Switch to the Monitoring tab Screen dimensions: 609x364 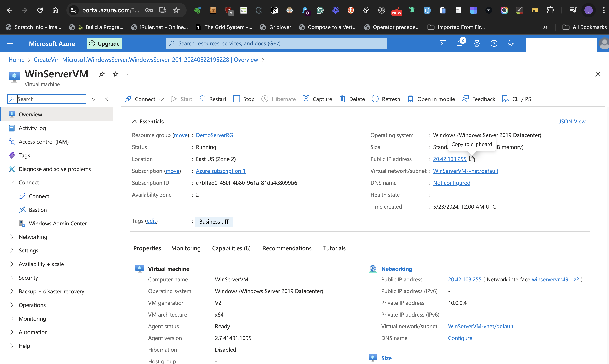coord(186,248)
